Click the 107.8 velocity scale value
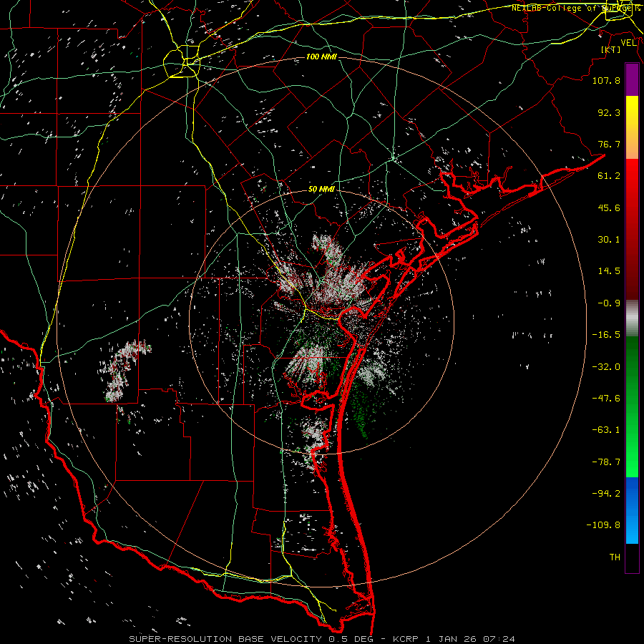 pos(606,80)
